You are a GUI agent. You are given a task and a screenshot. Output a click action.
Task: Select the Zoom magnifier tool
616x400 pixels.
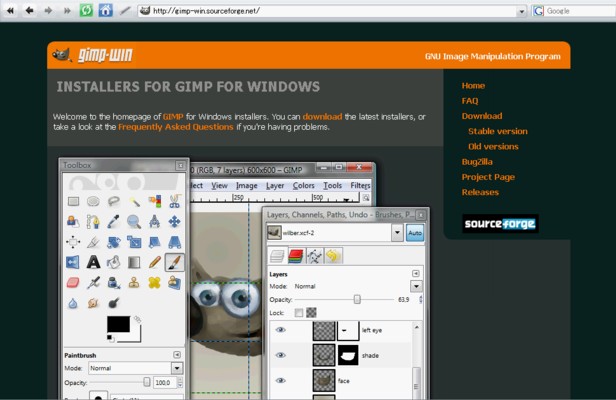(134, 222)
